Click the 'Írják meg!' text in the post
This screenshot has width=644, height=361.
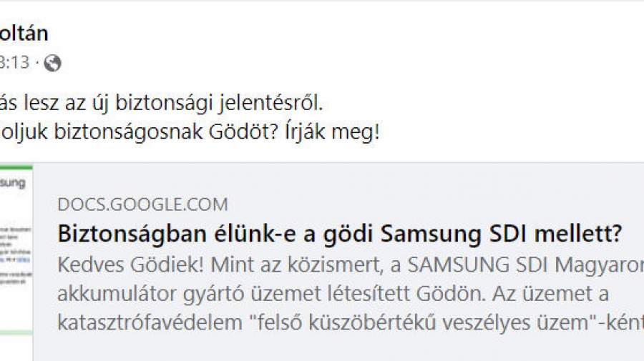(x=332, y=132)
